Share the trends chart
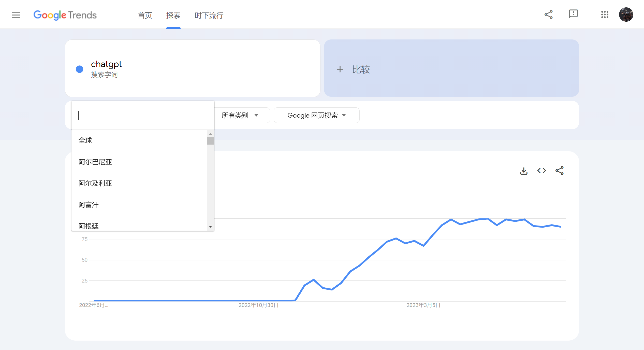 560,171
